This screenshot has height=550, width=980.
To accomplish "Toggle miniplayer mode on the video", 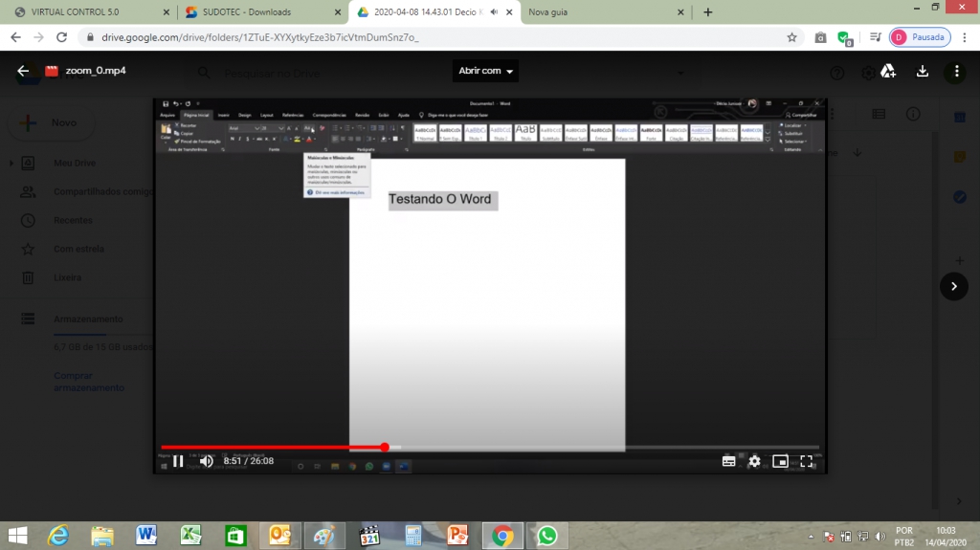I will tap(780, 461).
